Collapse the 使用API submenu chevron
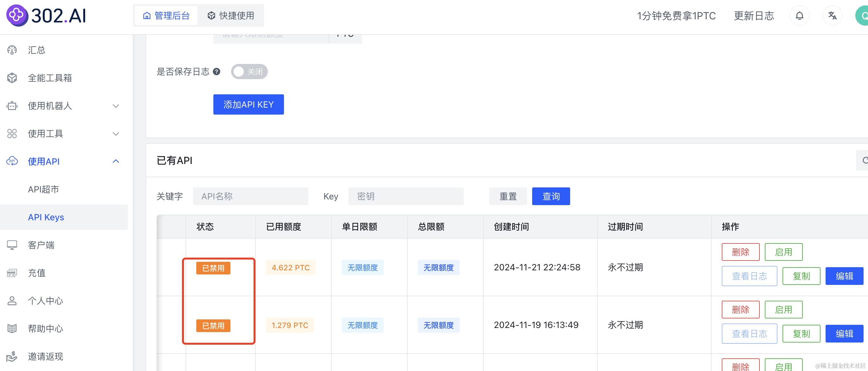Image resolution: width=868 pixels, height=371 pixels. tap(116, 161)
